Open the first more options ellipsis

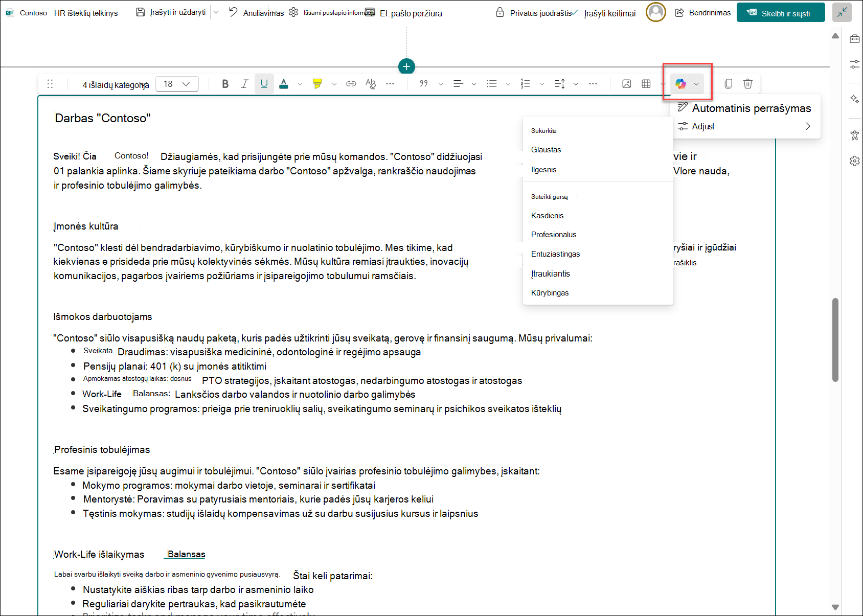390,84
